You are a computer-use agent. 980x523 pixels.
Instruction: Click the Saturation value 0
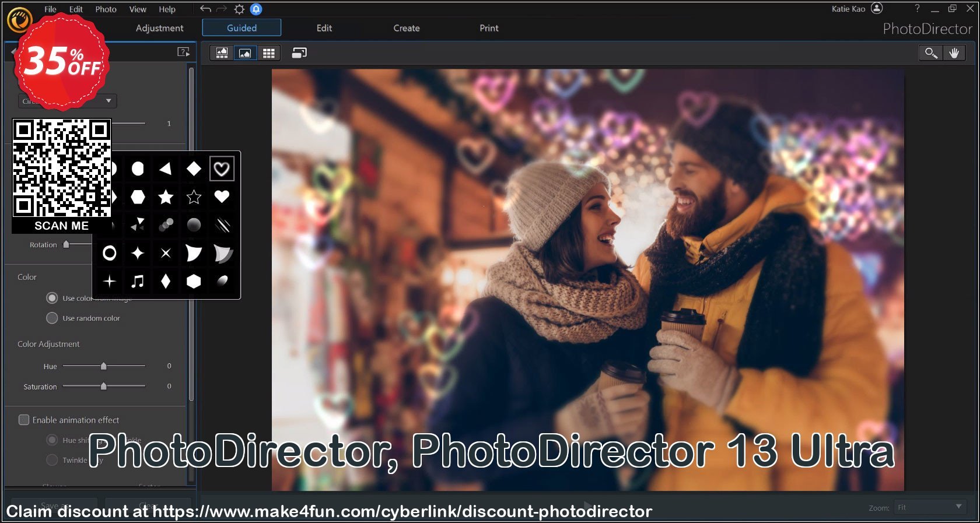tap(169, 386)
